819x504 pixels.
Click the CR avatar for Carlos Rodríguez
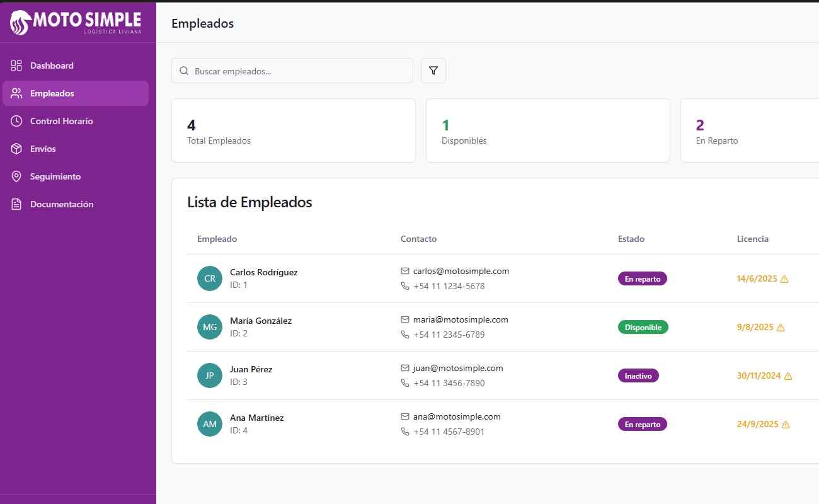coord(210,278)
